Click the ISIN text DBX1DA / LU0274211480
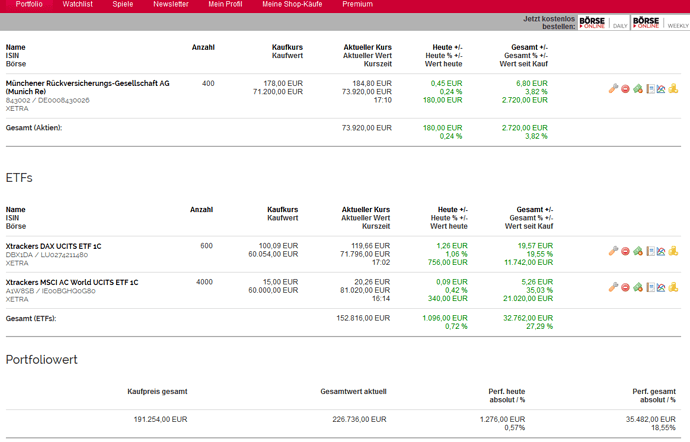Viewport: 690px width, 442px height. click(x=47, y=255)
